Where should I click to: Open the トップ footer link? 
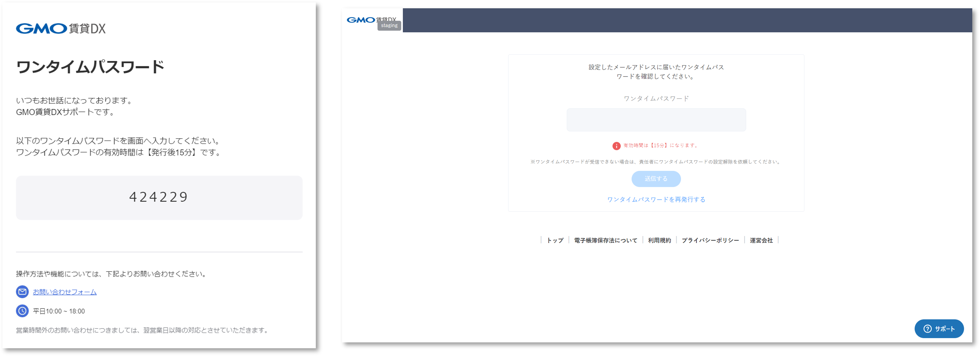click(555, 240)
